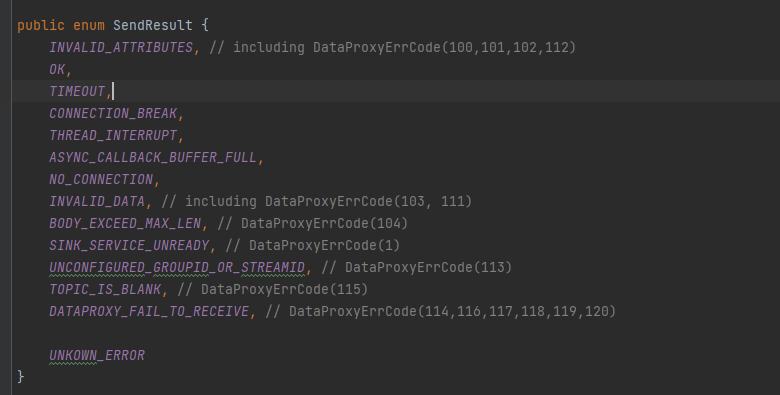The height and width of the screenshot is (395, 780).
Task: Click ASYNC_CALLBACK_BUFFER_FULL constant
Action: tap(153, 157)
